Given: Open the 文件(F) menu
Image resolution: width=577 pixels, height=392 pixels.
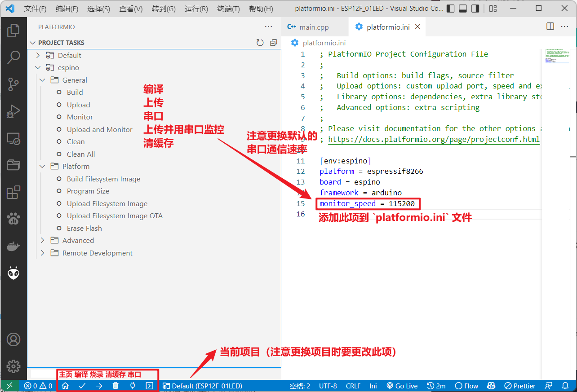Looking at the screenshot, I should (35, 9).
